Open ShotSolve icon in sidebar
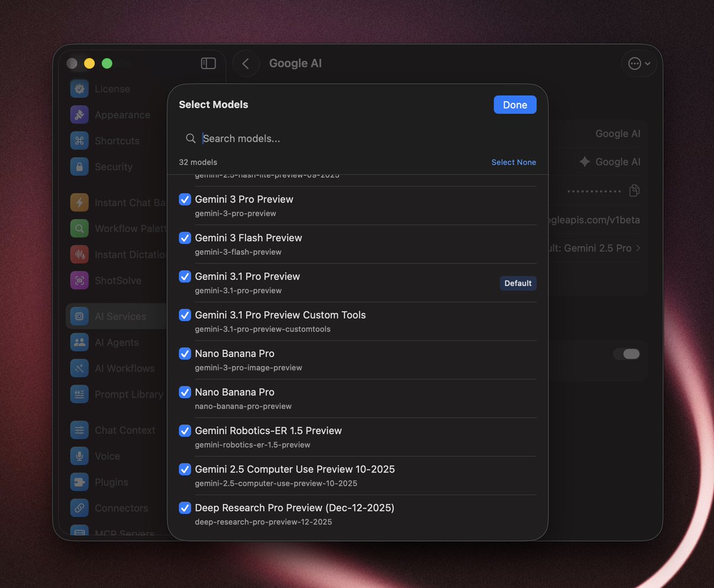Image resolution: width=714 pixels, height=588 pixels. (x=79, y=280)
